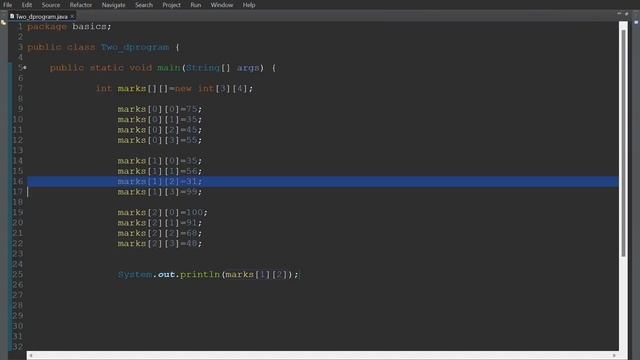This screenshot has height=360, width=640.
Task: Click the minimized view icon on right trim
Action: [x=636, y=22]
